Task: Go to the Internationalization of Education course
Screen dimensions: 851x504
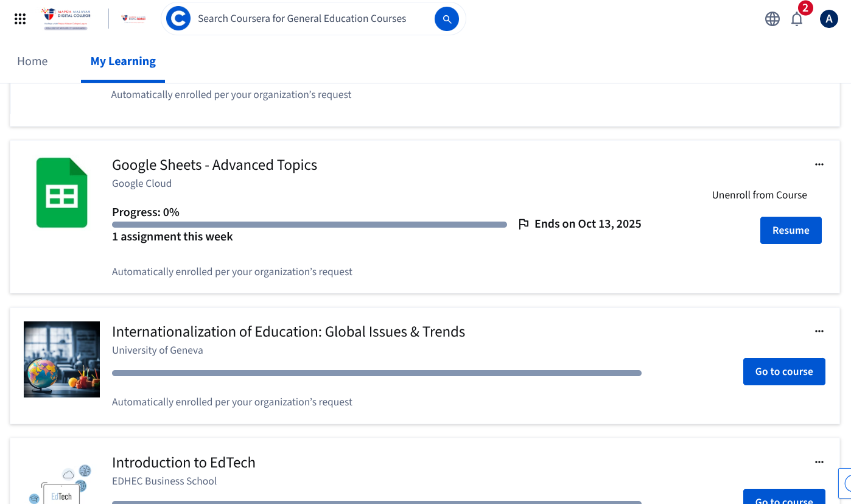Action: click(x=784, y=371)
